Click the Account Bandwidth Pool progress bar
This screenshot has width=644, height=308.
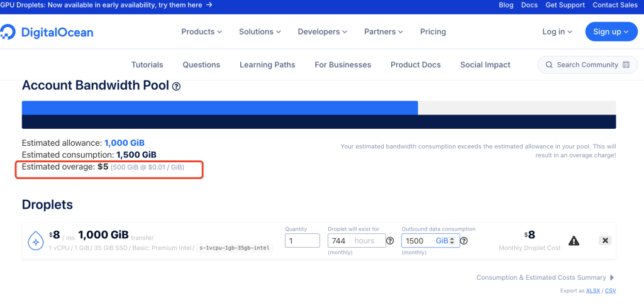coord(319,115)
